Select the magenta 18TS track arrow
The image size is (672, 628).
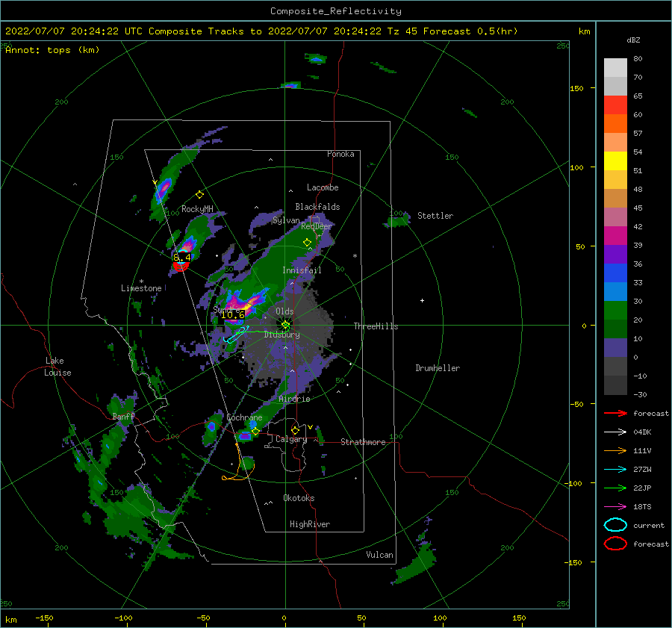(615, 507)
